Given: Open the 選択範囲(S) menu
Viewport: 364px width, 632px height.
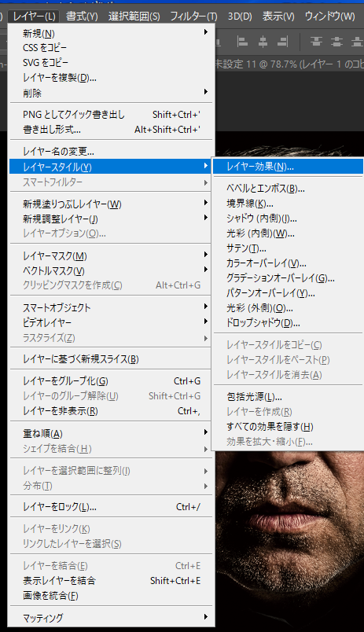Looking at the screenshot, I should pos(134,17).
